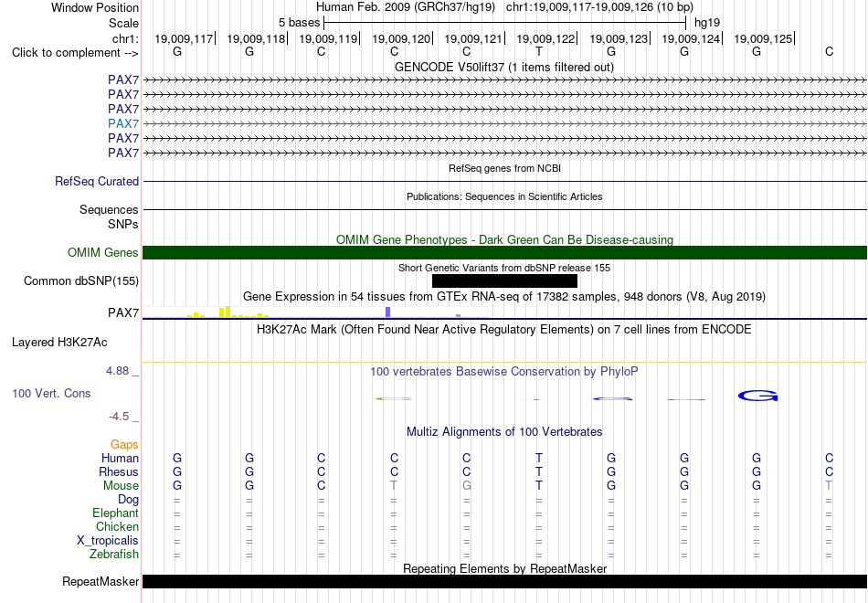
Task: Click the PAX7 label of GTEx track
Action: 123,312
